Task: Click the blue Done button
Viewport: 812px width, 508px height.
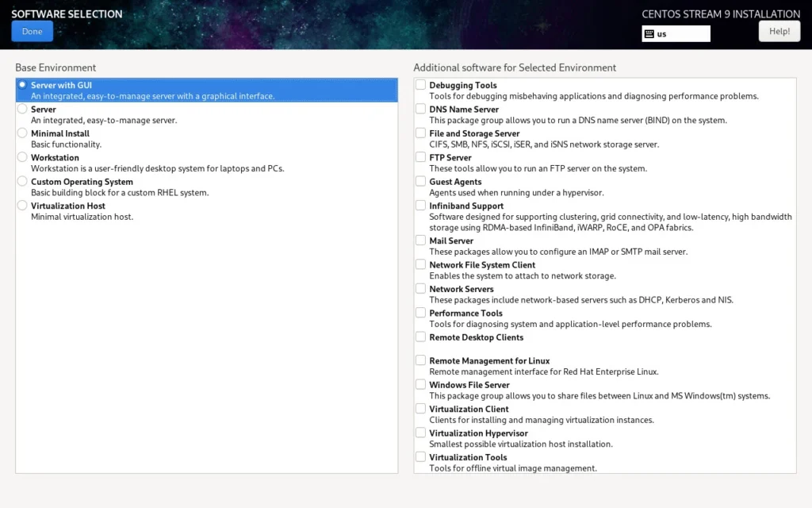Action: (32, 31)
